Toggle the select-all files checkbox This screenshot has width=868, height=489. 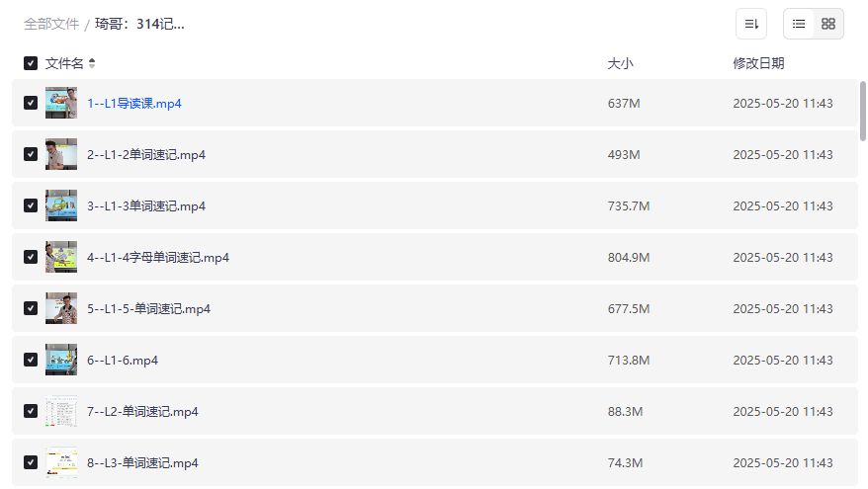pyautogui.click(x=31, y=63)
